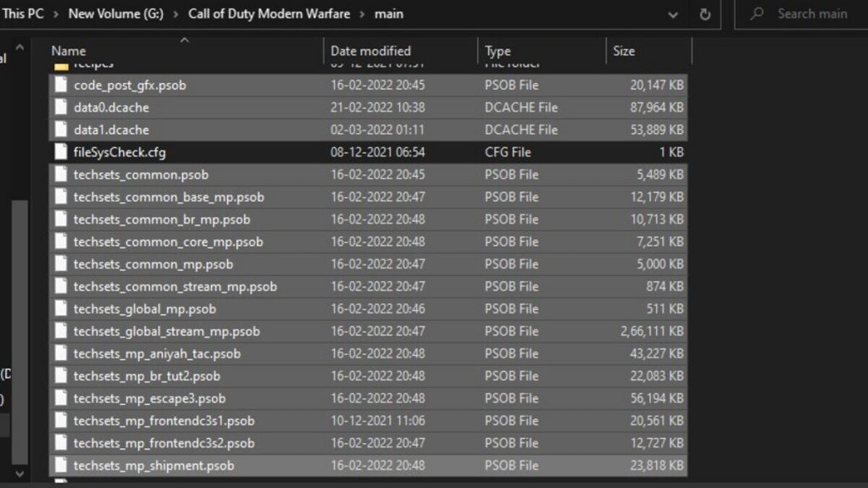
Task: Expand the chevron after Call of Duty Modern Warfare
Action: [x=362, y=14]
